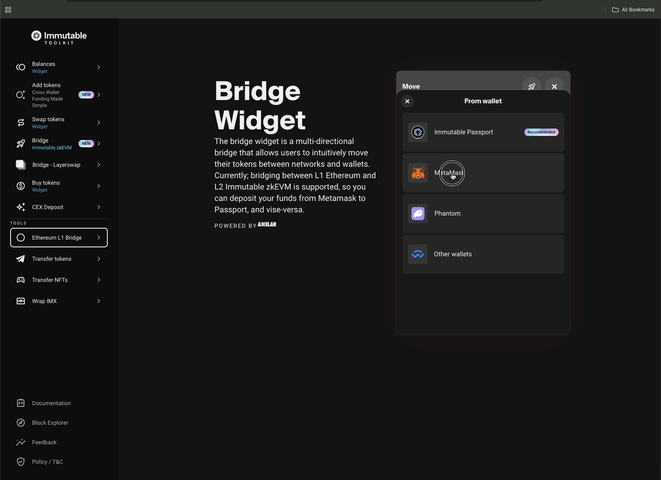Click the Recommended badge on Immutable Passport

click(x=541, y=132)
